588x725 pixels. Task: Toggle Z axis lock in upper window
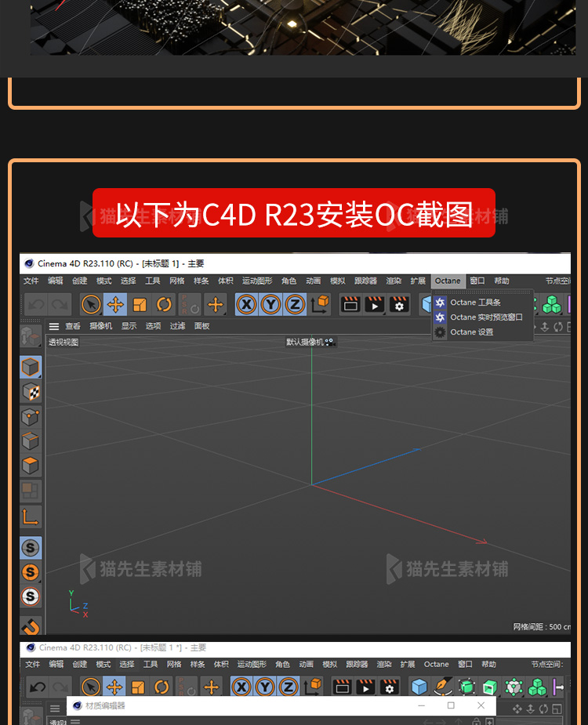295,305
